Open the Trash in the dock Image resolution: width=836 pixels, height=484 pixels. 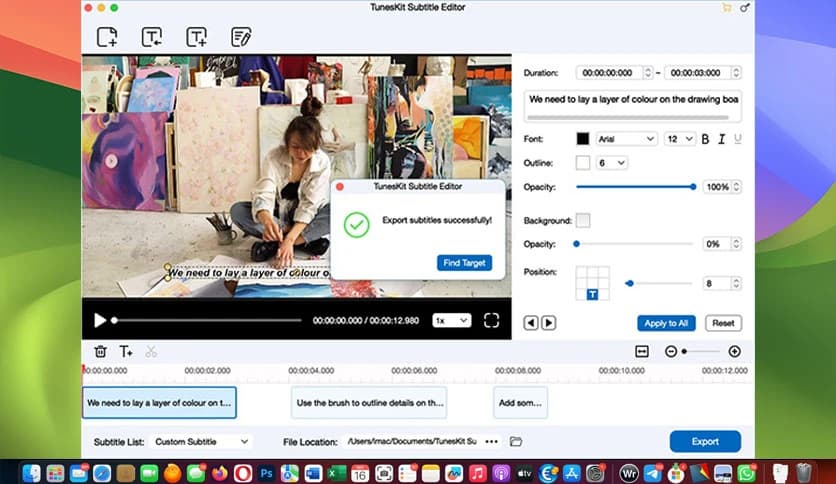(803, 473)
